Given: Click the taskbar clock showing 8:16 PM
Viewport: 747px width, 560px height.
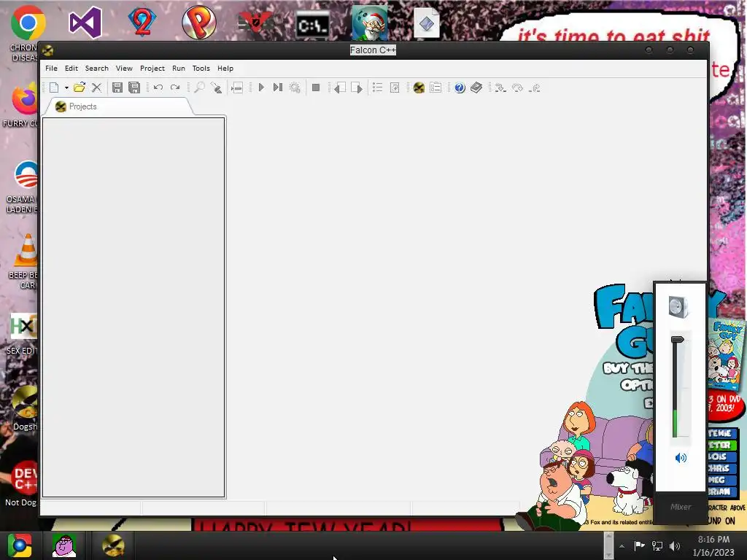Looking at the screenshot, I should (x=713, y=545).
